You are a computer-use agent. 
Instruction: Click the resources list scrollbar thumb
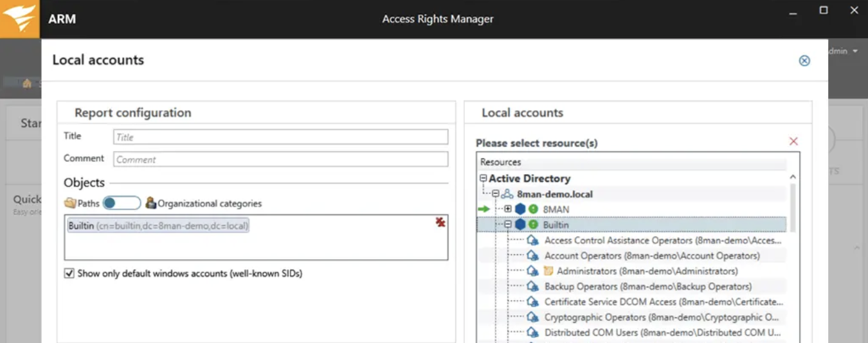click(793, 207)
